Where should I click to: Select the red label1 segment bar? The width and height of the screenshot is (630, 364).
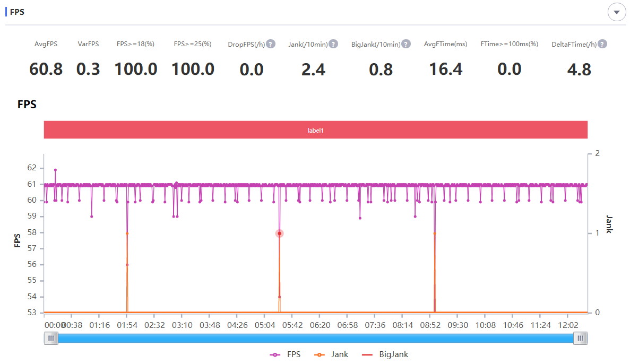316,130
